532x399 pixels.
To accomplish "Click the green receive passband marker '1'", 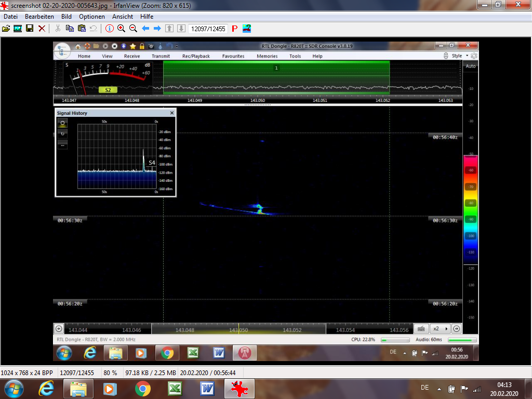I will (x=276, y=68).
